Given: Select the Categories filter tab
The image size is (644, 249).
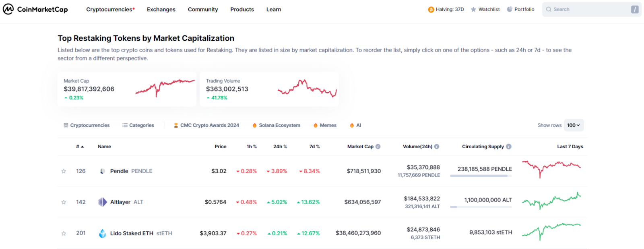Looking at the screenshot, I should (138, 125).
